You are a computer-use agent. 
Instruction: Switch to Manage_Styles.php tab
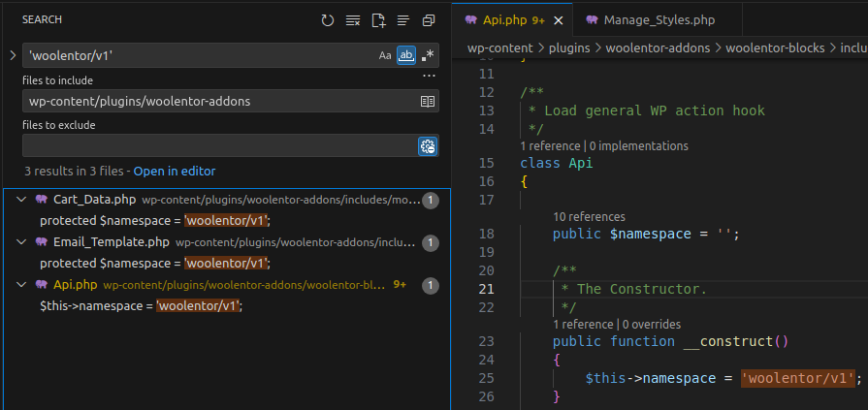coord(661,19)
